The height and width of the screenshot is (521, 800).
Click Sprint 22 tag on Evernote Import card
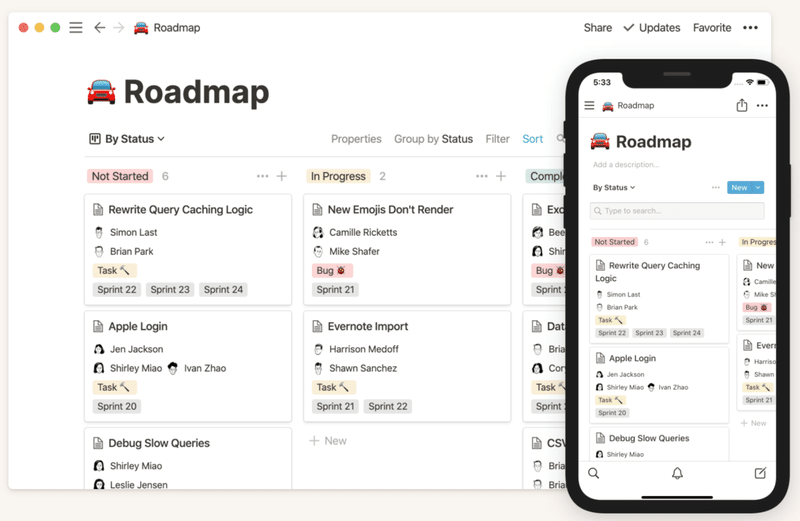388,407
